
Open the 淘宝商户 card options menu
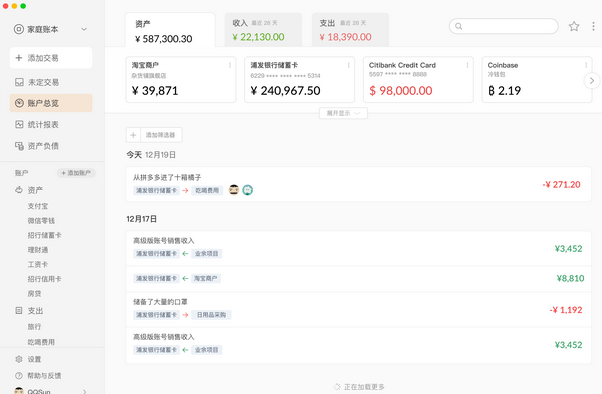click(230, 65)
